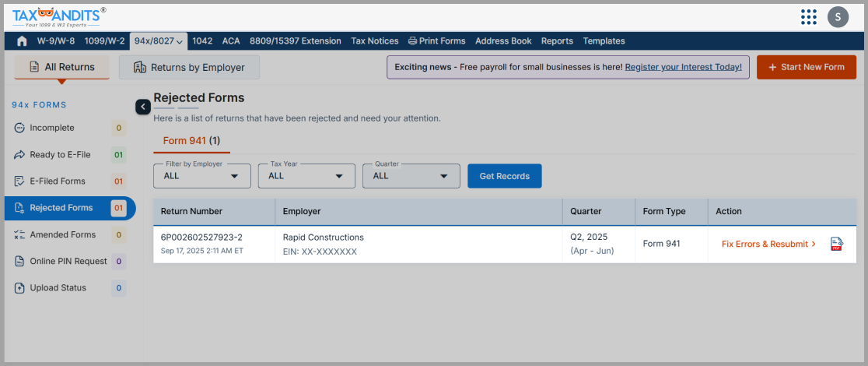Open the Quarter dropdown

pyautogui.click(x=411, y=176)
